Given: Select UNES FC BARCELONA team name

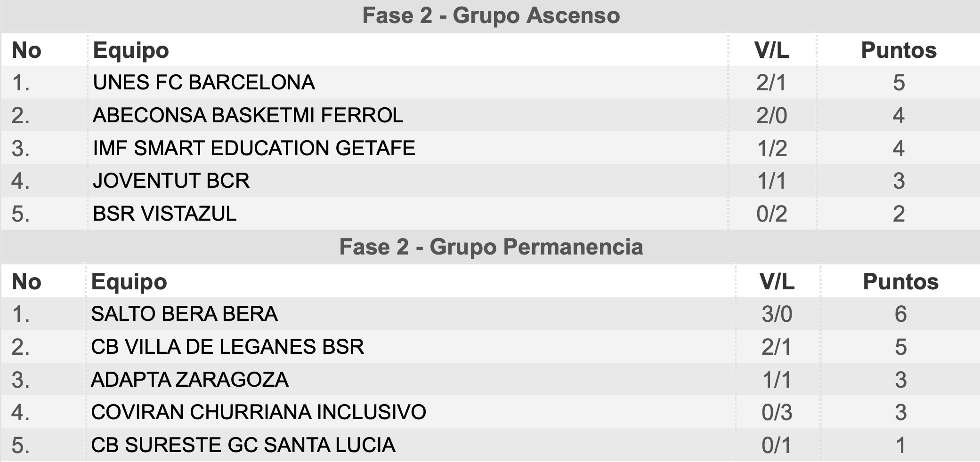Looking at the screenshot, I should pyautogui.click(x=204, y=82).
